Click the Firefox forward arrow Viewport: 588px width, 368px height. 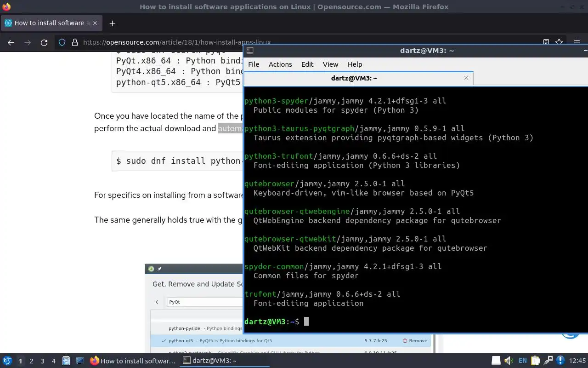(28, 42)
